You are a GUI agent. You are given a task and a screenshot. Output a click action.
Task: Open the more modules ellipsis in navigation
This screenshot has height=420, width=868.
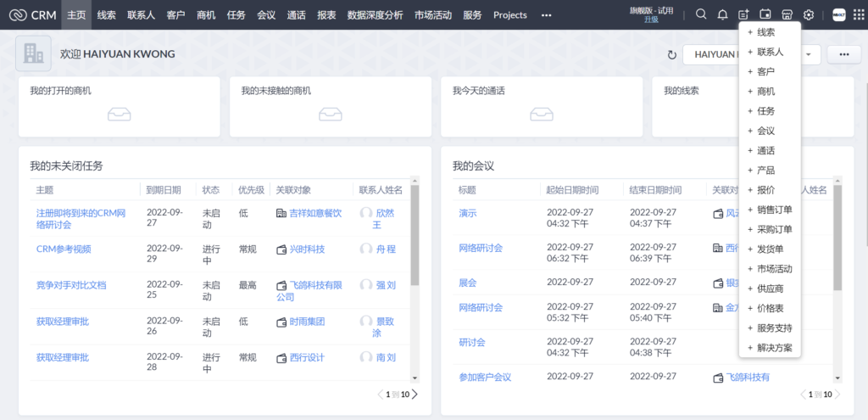[x=546, y=14]
